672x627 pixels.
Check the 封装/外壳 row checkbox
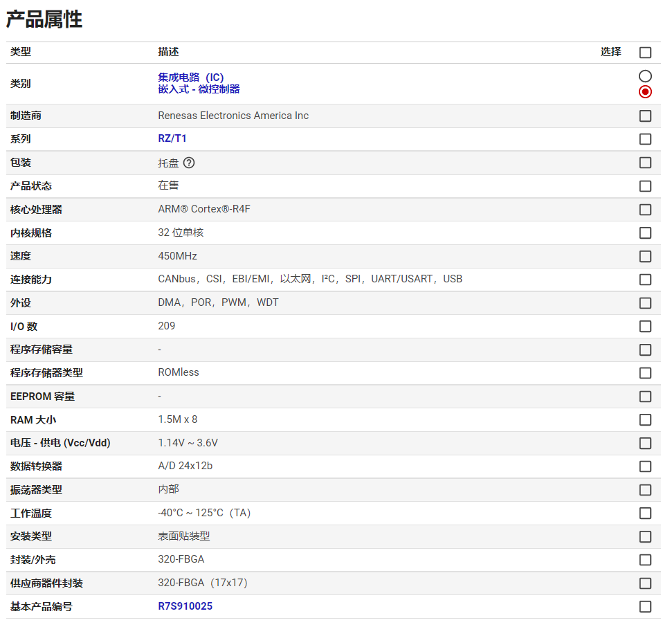click(x=645, y=560)
